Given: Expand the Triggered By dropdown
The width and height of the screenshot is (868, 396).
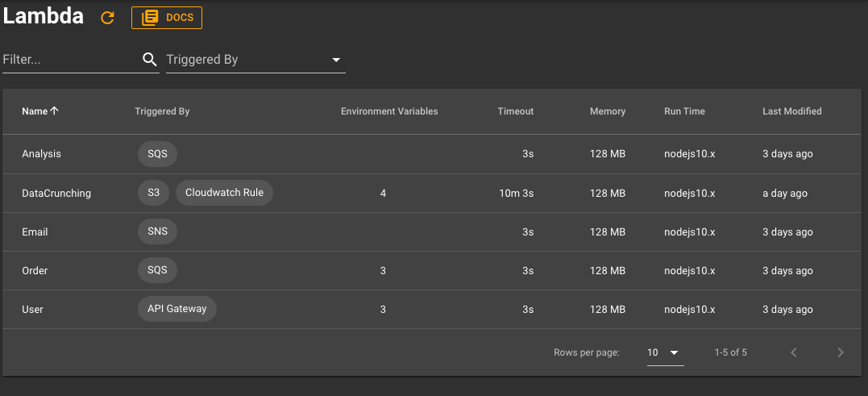Looking at the screenshot, I should 255,60.
